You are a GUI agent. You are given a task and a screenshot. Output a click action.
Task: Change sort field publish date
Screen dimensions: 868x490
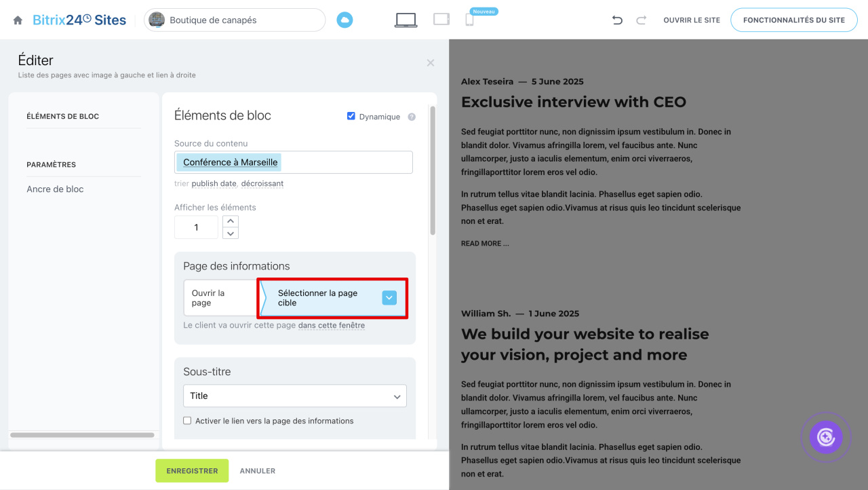[x=214, y=184]
